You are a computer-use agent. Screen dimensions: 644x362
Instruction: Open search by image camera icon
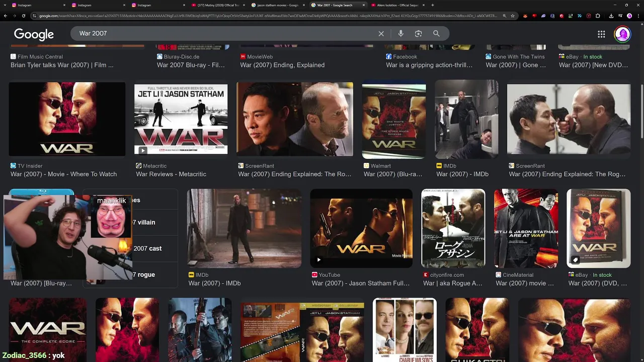click(418, 34)
